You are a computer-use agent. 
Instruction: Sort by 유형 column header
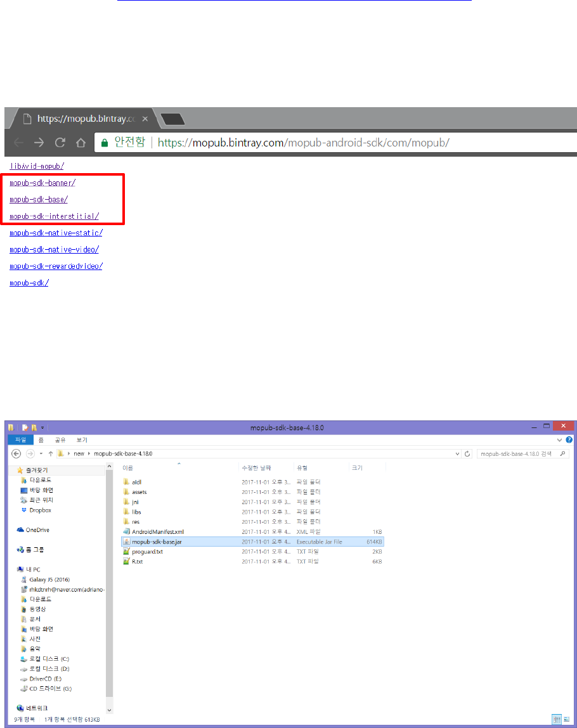[x=302, y=468]
